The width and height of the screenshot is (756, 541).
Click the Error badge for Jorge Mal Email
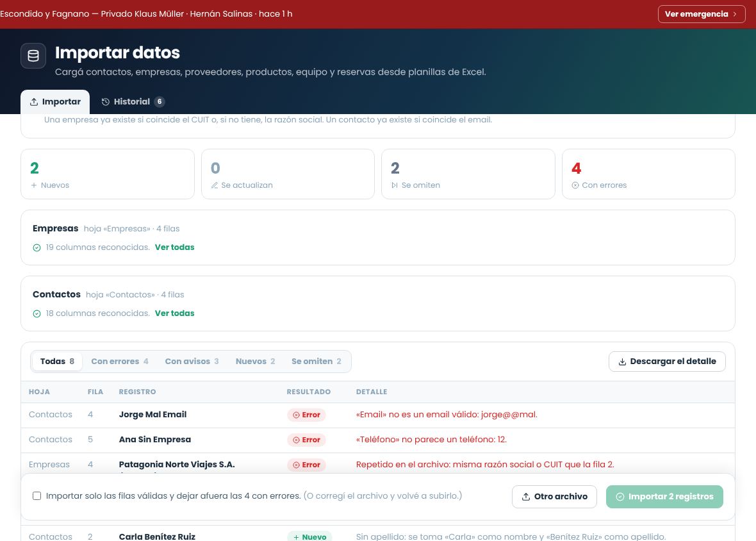click(307, 415)
